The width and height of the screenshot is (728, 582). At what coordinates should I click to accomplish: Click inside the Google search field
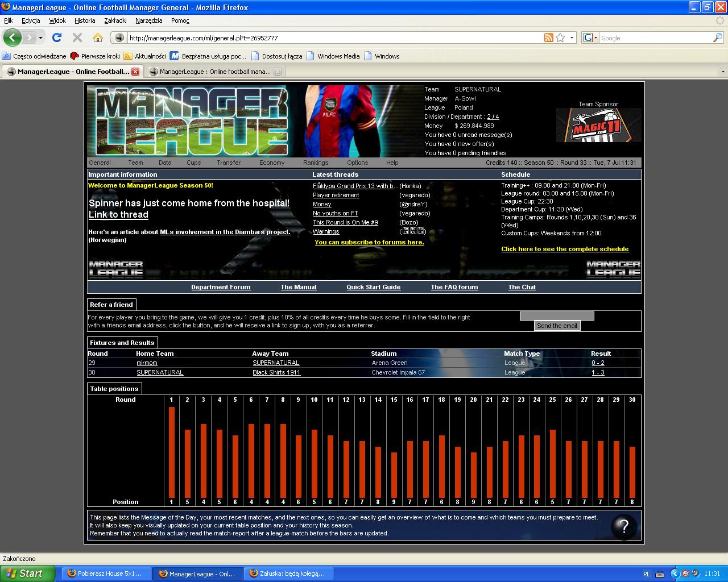(x=656, y=38)
